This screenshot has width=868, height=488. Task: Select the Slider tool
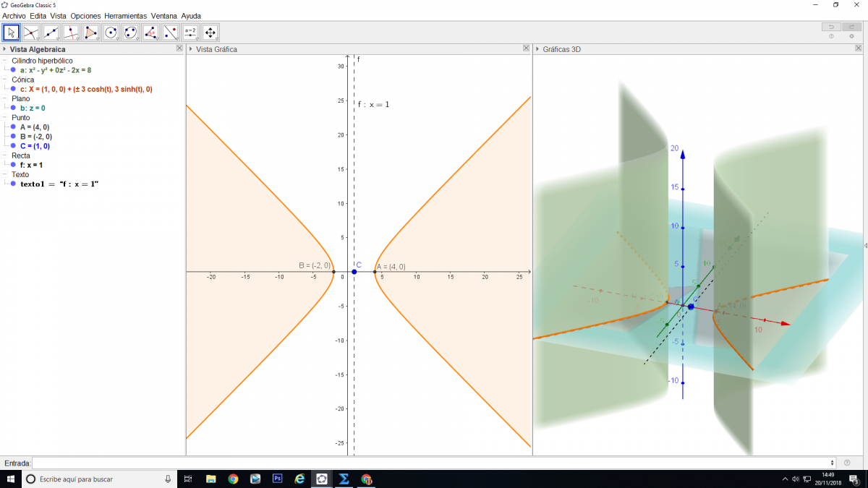point(190,33)
